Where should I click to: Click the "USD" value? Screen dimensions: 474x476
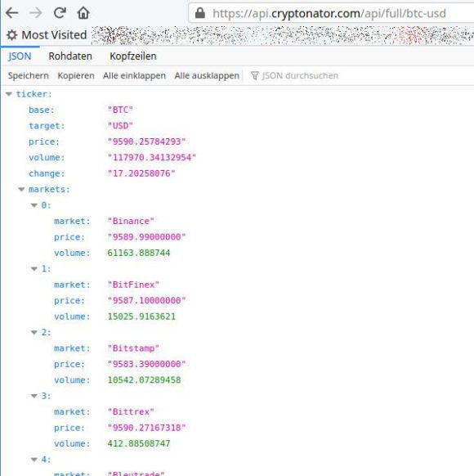pos(120,126)
